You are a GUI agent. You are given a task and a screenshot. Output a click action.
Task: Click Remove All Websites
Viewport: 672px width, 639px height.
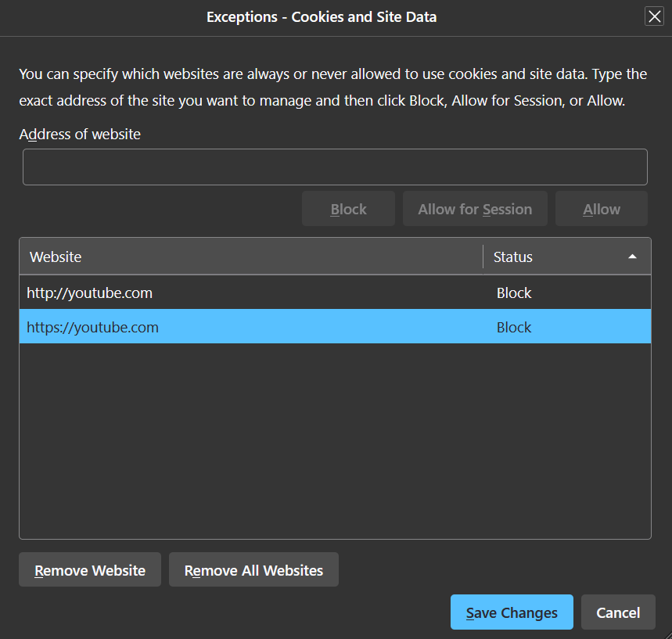tap(253, 569)
